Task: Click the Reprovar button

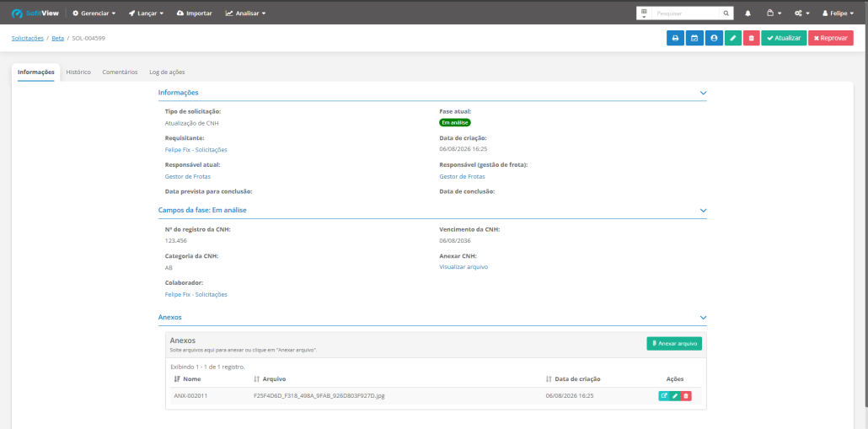Action: (x=831, y=38)
